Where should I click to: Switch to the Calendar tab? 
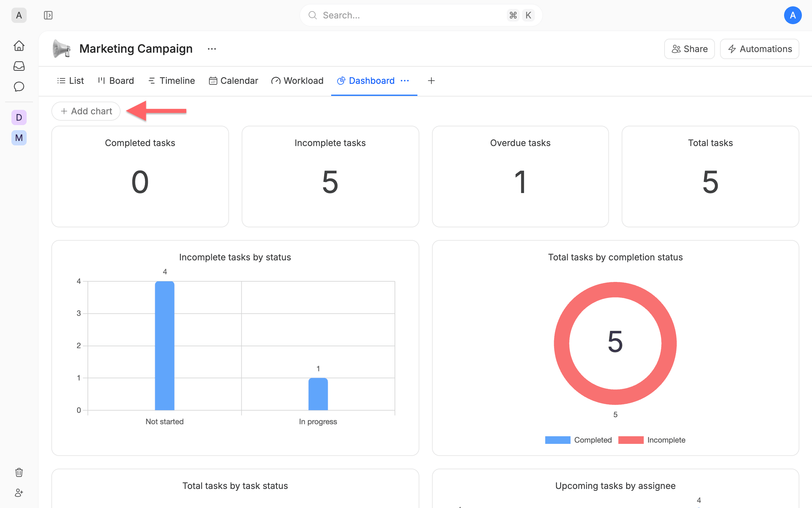pos(233,81)
